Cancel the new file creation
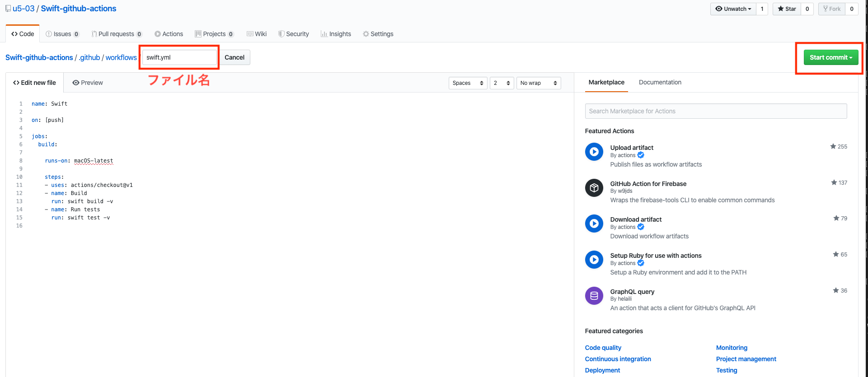Image resolution: width=868 pixels, height=377 pixels. (235, 57)
